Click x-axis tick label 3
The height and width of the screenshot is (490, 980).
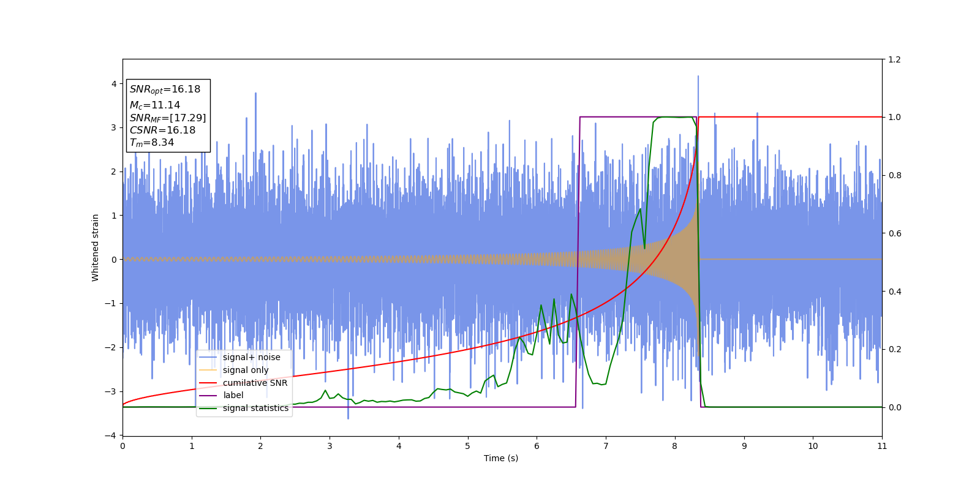(x=330, y=446)
